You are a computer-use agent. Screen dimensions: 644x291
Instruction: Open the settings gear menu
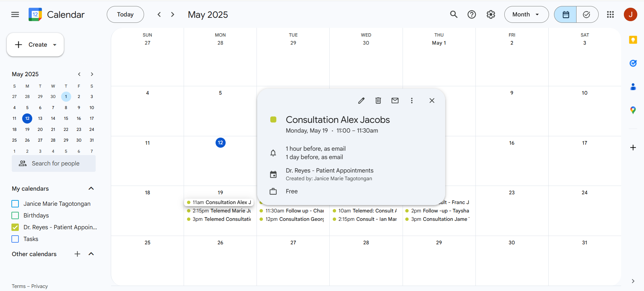[491, 14]
